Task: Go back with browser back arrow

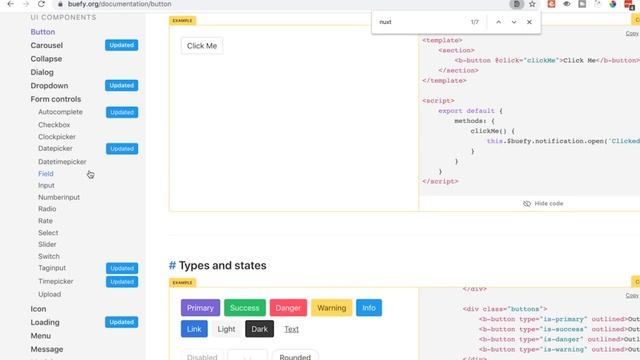Action: point(11,4)
